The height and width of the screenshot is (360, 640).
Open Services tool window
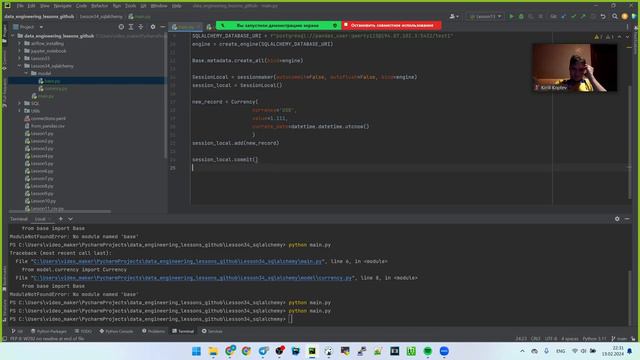click(x=212, y=331)
